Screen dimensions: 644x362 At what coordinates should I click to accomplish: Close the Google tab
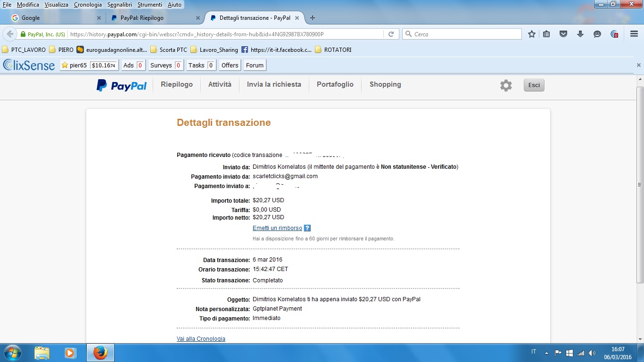point(99,18)
